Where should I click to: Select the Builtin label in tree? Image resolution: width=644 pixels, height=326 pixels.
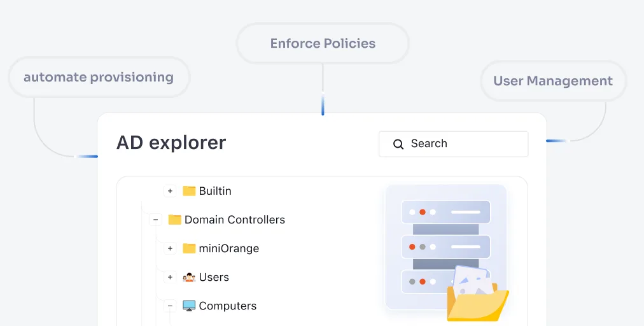[215, 191]
